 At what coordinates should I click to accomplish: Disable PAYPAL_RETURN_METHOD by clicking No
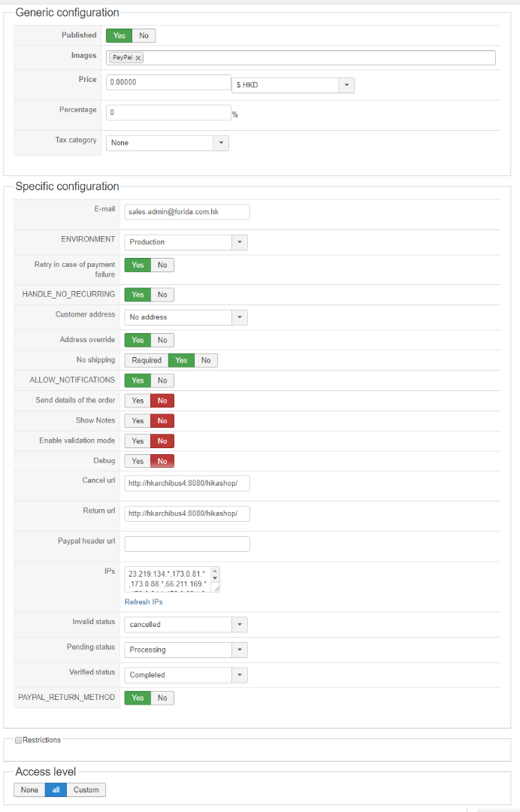(x=162, y=698)
